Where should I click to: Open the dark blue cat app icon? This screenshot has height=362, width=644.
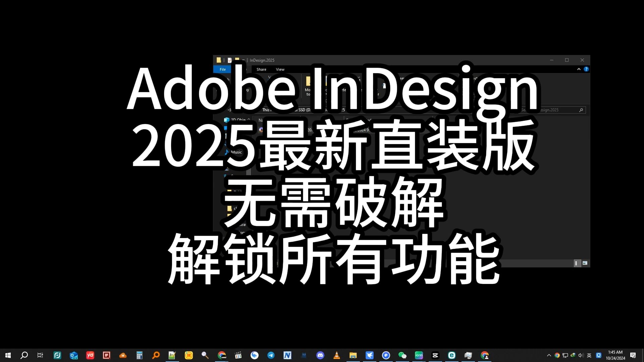pos(304,355)
